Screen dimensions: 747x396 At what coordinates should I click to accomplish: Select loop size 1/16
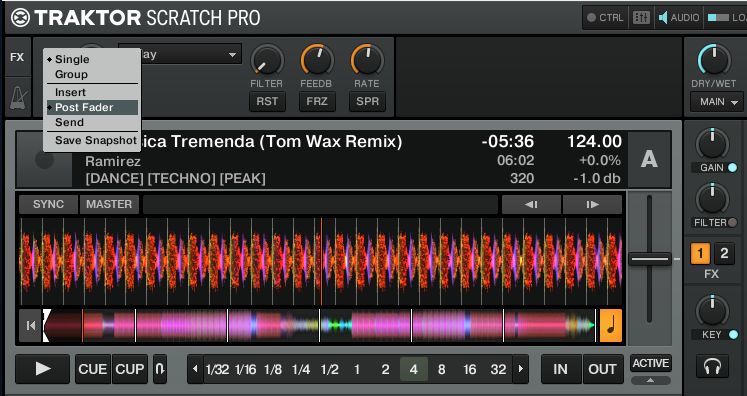point(245,369)
